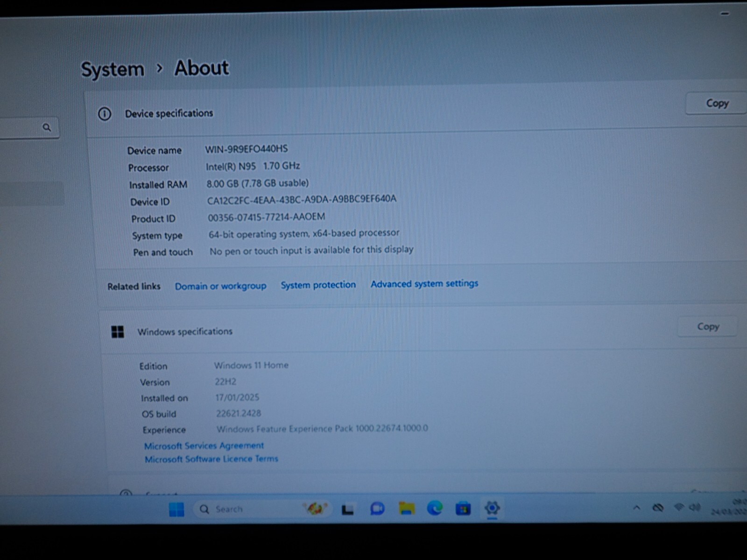Click the volume speaker tray icon

[x=695, y=507]
